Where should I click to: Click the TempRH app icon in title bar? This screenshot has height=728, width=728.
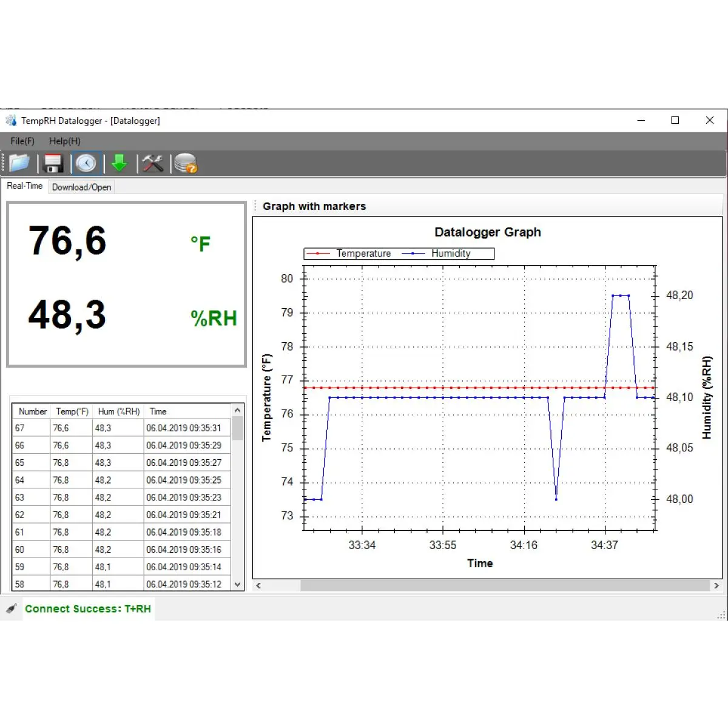(x=11, y=120)
